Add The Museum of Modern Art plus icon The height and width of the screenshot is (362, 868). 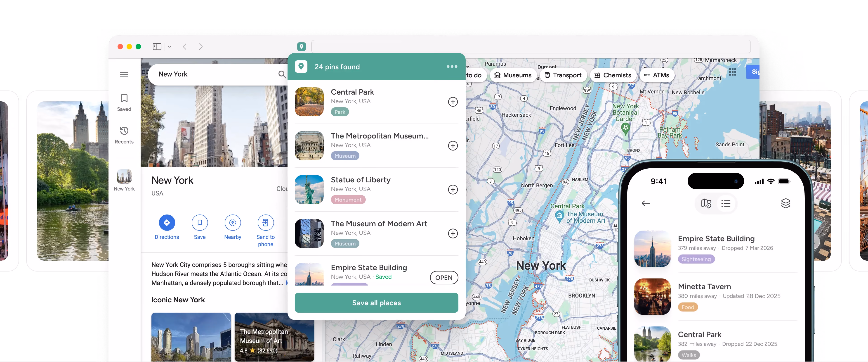[453, 233]
